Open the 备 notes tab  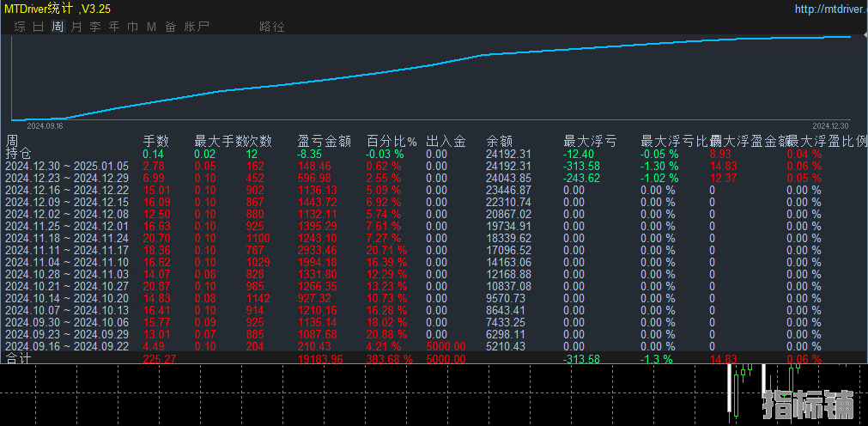pos(170,27)
